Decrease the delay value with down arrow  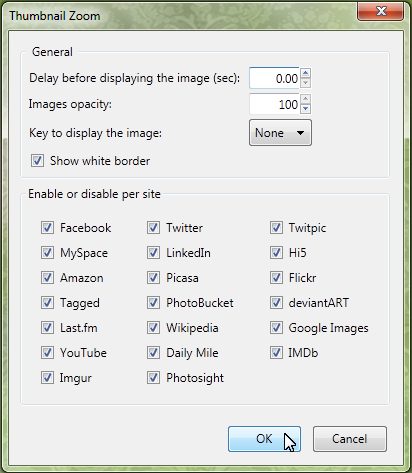306,83
